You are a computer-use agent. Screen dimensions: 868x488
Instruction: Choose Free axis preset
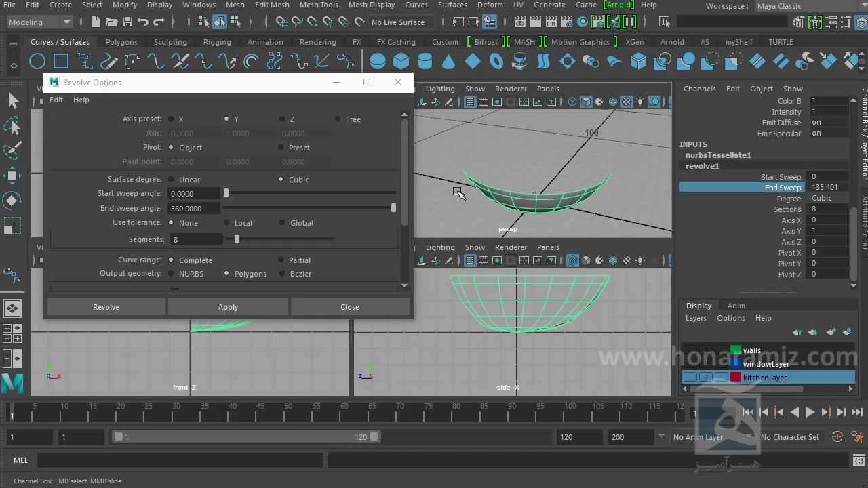(338, 119)
